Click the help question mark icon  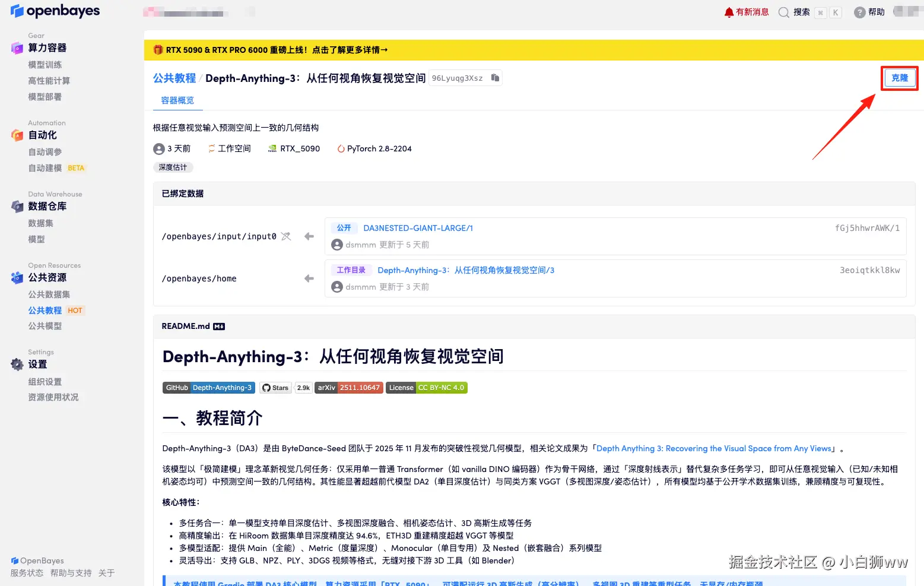click(x=859, y=12)
